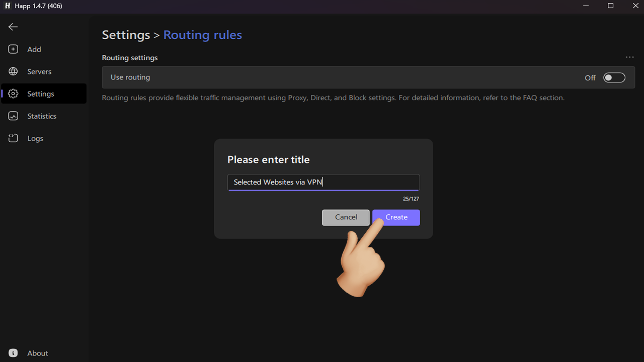Open the Routing settings ellipsis menu
This screenshot has height=362, width=644.
point(629,57)
